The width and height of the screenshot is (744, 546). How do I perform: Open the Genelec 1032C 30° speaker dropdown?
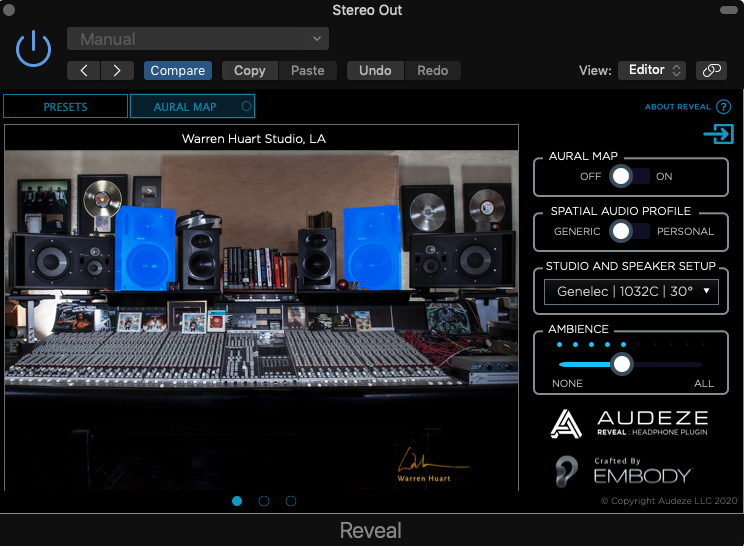click(631, 291)
